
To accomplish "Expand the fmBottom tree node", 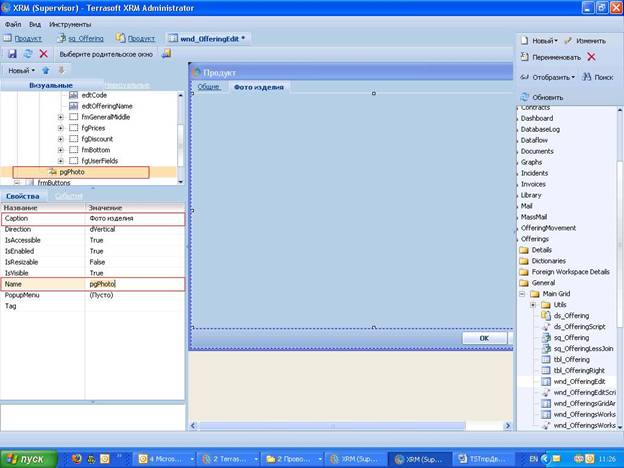I will pyautogui.click(x=60, y=150).
